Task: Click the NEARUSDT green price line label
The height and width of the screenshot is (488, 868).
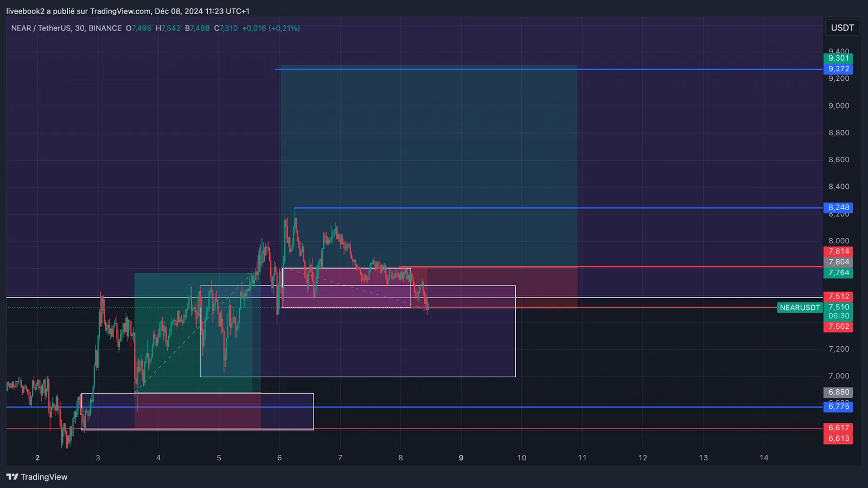Action: (800, 308)
